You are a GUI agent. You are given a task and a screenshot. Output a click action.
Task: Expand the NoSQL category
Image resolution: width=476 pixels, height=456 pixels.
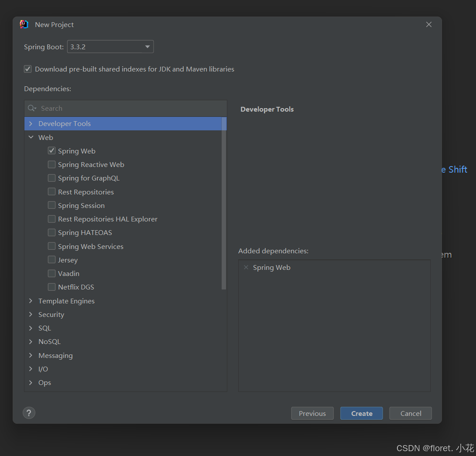pyautogui.click(x=31, y=342)
